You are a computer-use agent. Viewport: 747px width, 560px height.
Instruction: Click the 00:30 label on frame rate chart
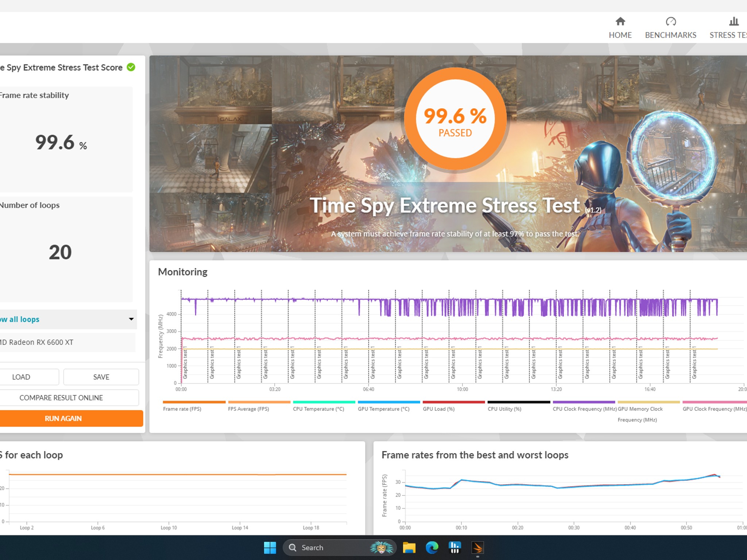coord(573,528)
